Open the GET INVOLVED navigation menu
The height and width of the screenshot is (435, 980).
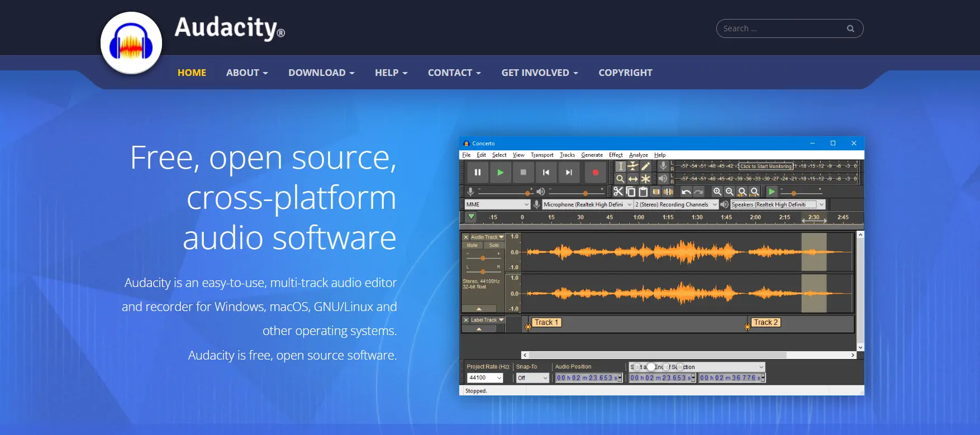540,73
